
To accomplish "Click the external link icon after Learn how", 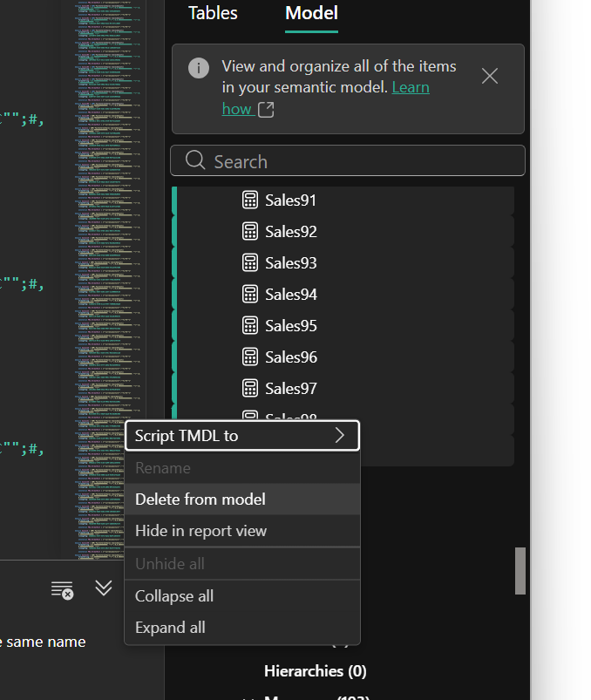I will [x=266, y=110].
